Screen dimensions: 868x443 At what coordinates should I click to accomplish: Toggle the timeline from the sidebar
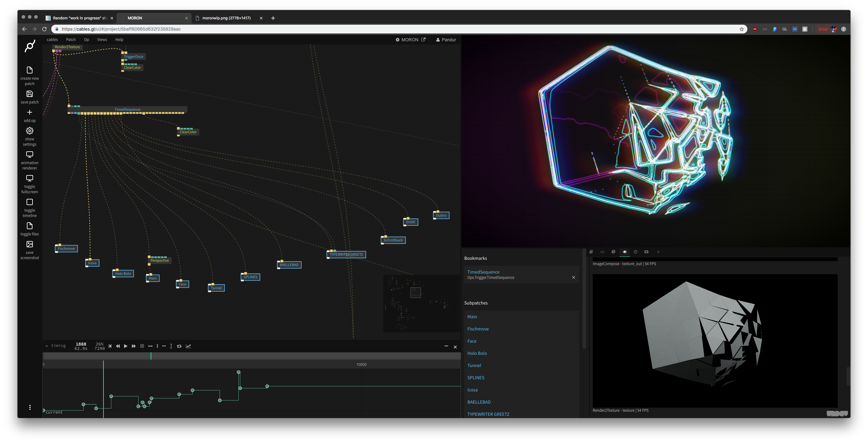pyautogui.click(x=30, y=202)
